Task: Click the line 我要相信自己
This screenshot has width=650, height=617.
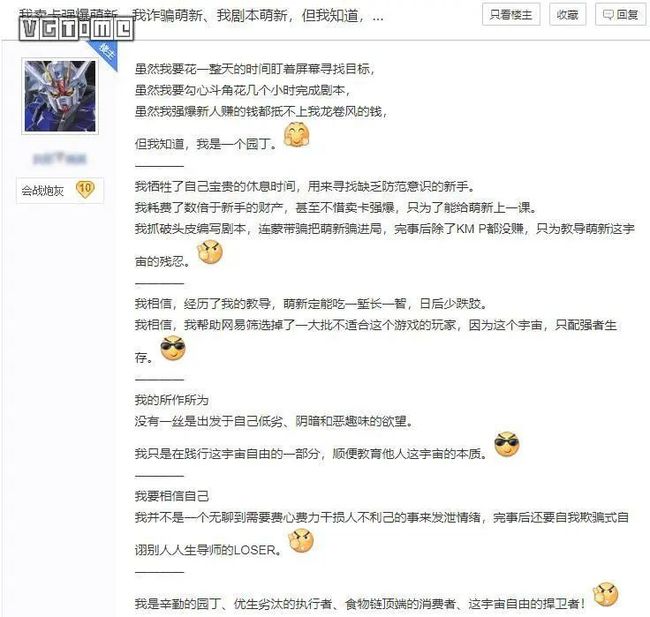Action: pos(172,496)
